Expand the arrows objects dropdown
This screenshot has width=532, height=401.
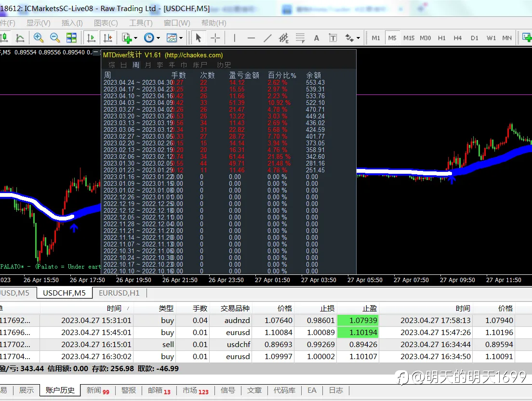pos(359,38)
